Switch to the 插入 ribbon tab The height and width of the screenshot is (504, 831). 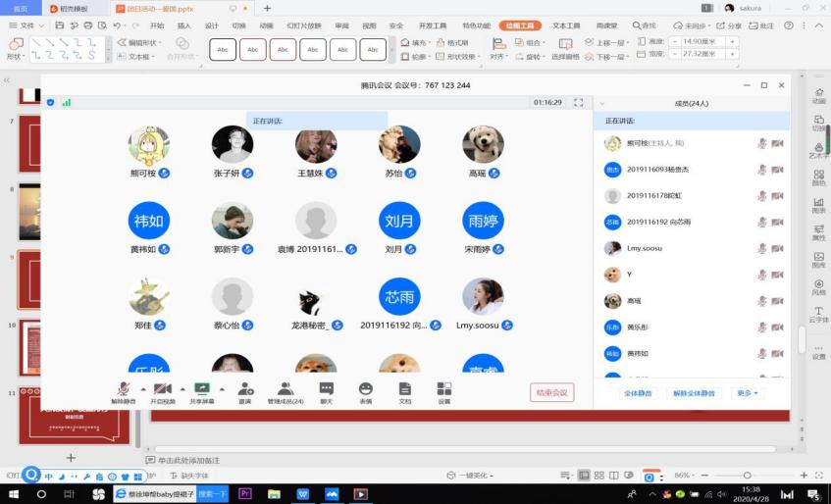[183, 25]
